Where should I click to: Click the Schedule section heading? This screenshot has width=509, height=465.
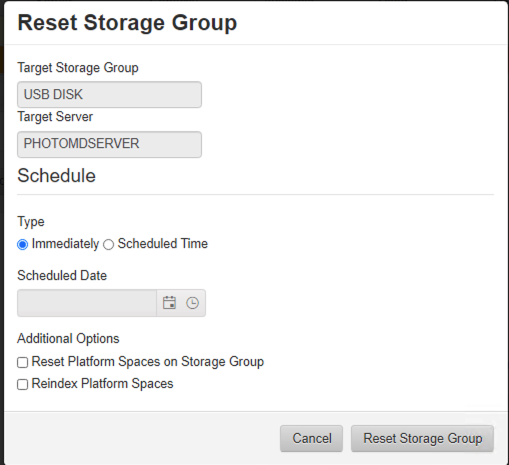click(56, 175)
